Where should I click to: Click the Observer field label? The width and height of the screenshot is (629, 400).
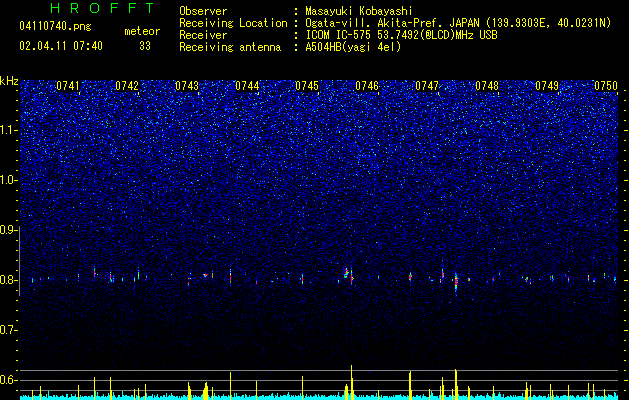(203, 11)
